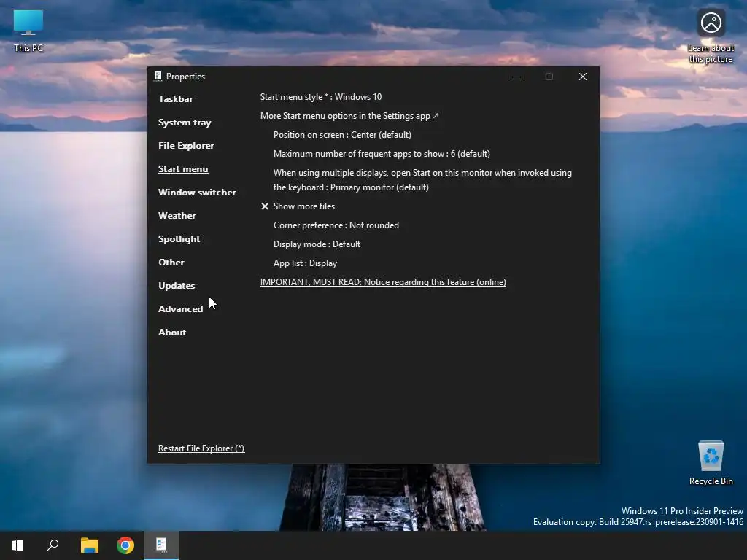
Task: Change Start monitor for multiple displays option
Action: (x=422, y=180)
